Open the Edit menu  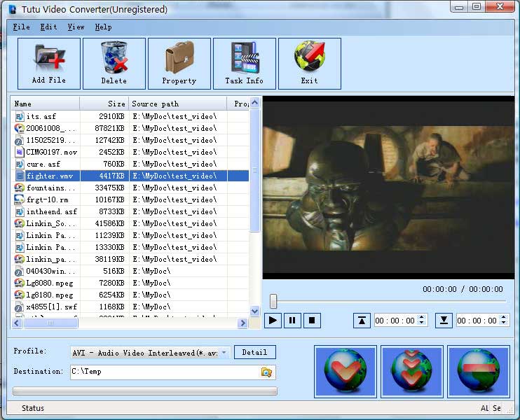49,27
